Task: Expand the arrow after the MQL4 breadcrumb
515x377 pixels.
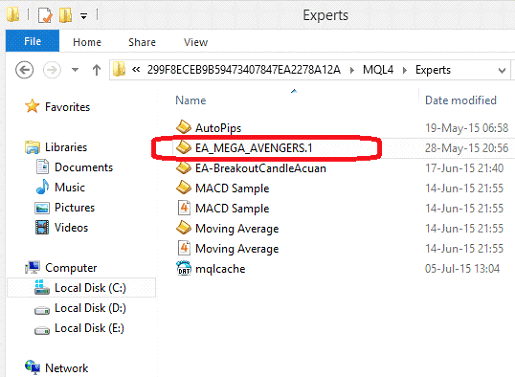Action: tap(405, 70)
